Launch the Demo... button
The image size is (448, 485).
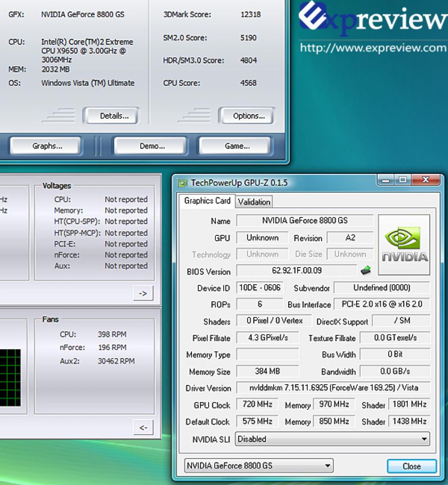[150, 146]
